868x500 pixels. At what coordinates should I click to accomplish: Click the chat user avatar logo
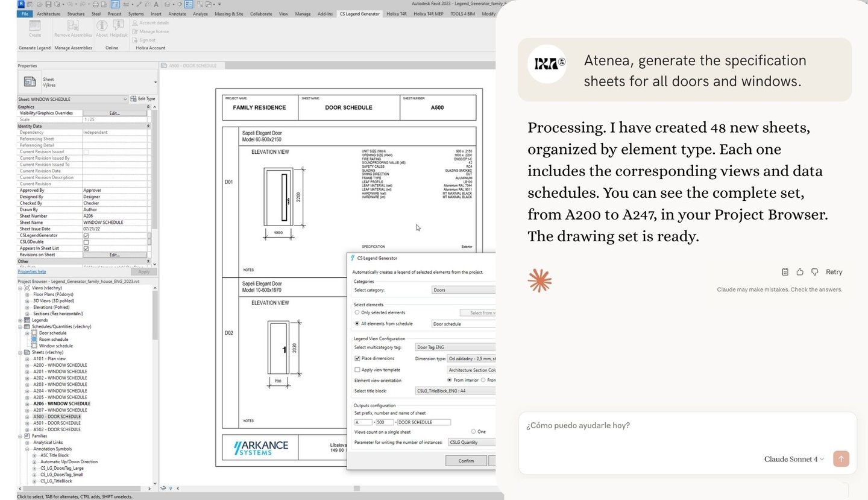click(547, 63)
